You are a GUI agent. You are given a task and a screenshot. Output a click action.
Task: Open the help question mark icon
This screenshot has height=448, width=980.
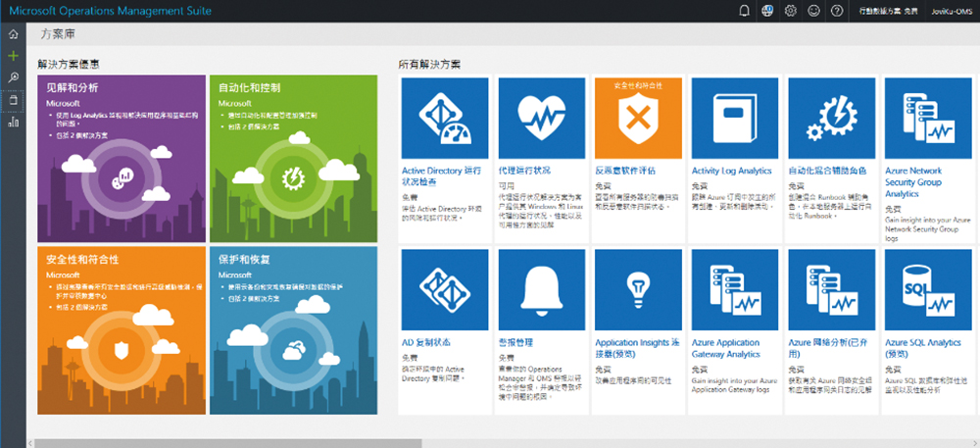click(838, 11)
